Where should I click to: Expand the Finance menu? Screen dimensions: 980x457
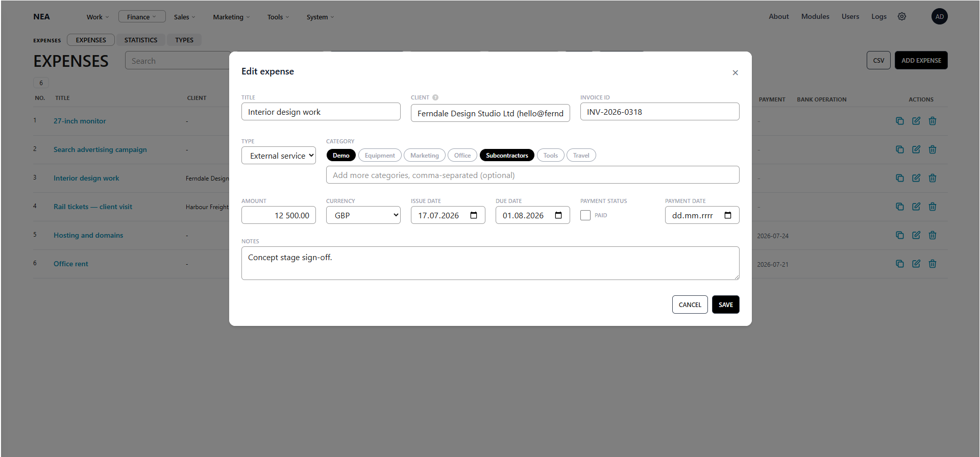coord(142,17)
